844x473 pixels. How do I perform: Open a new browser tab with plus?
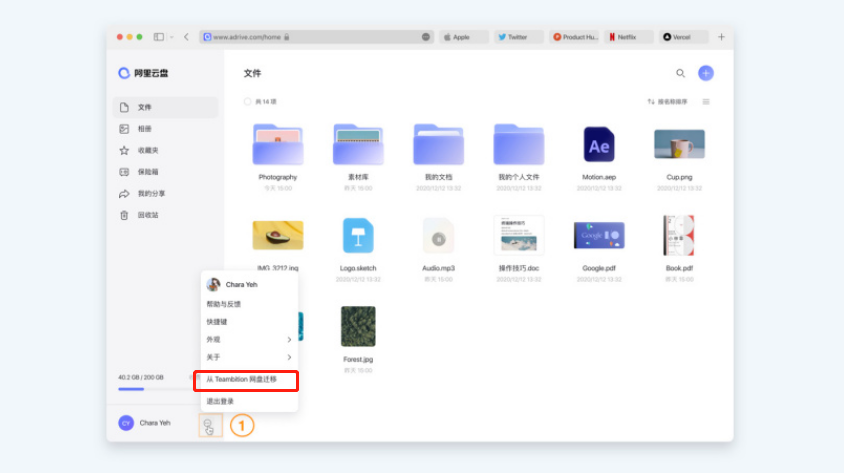(721, 37)
